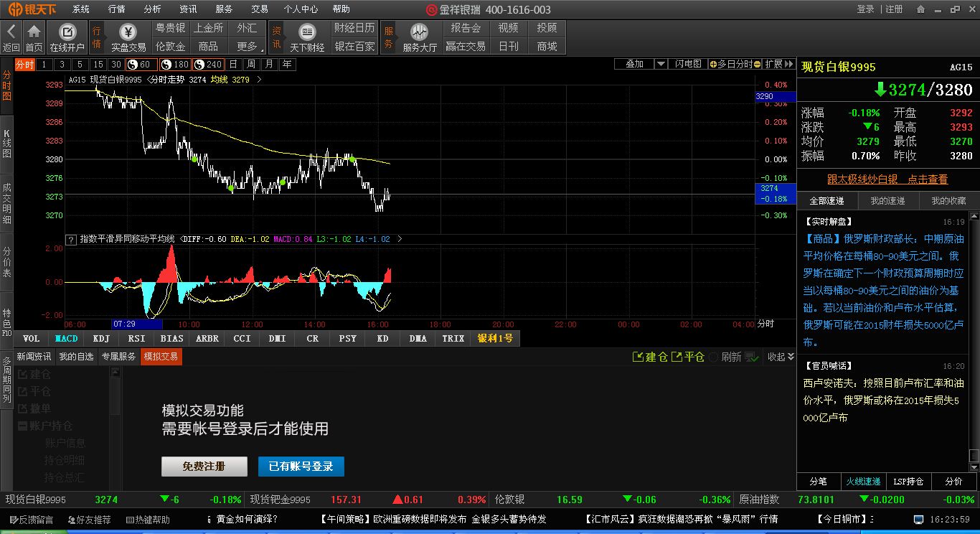Expand the 更多 menu in 行情 group
The width and height of the screenshot is (980, 534).
248,46
